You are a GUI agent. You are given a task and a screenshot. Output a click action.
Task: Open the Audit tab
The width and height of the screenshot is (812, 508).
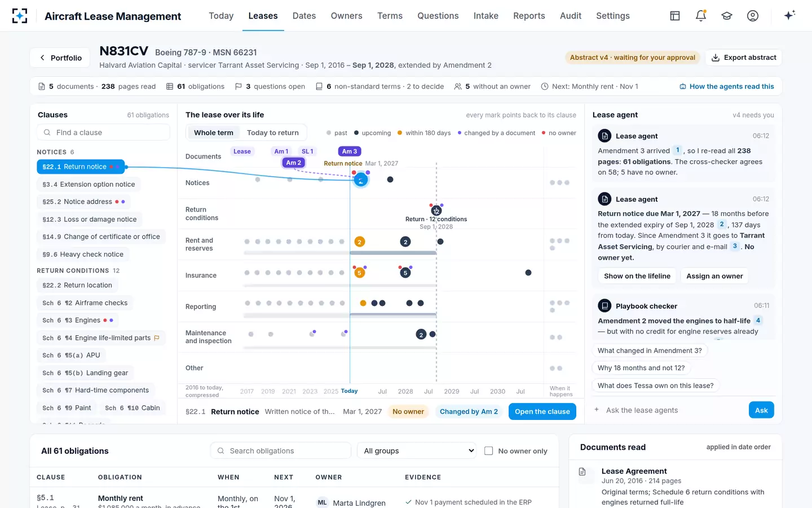pos(571,16)
